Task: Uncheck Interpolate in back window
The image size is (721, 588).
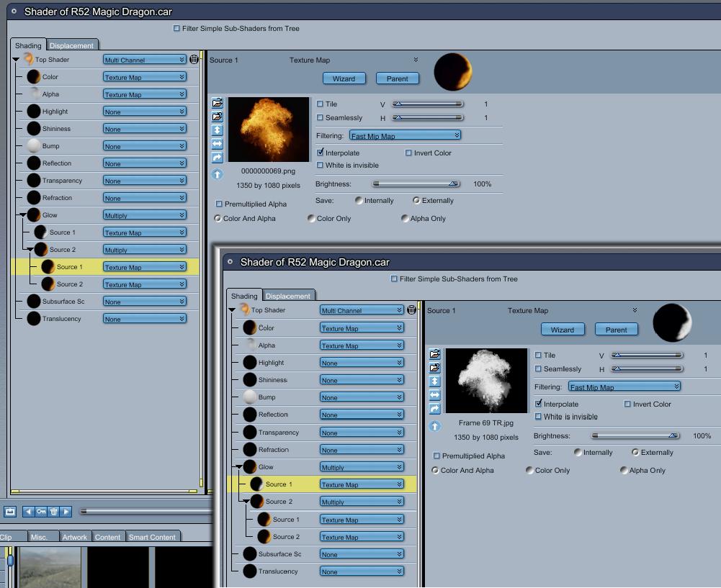Action: (320, 152)
